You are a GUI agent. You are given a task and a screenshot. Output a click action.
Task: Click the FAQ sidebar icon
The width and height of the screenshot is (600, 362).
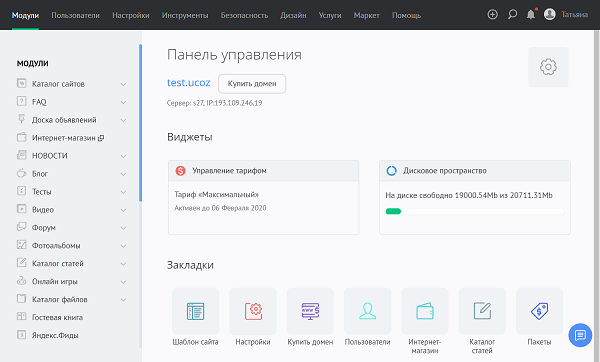tap(22, 101)
